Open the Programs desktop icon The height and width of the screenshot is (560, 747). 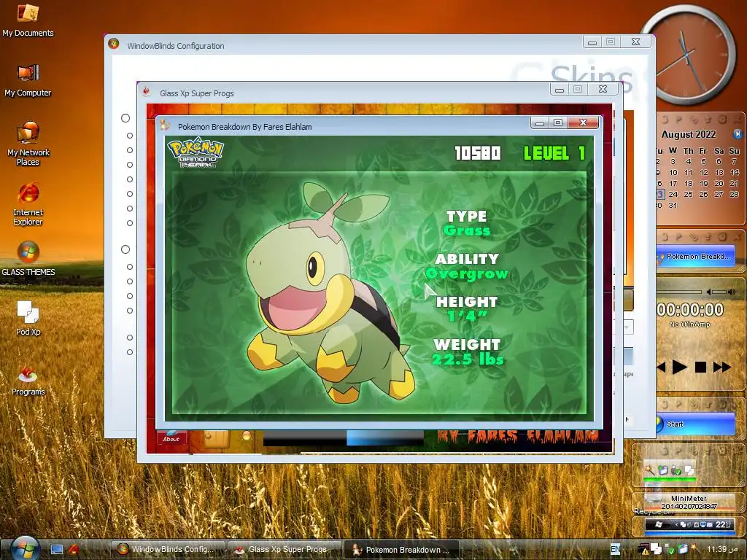click(x=28, y=379)
